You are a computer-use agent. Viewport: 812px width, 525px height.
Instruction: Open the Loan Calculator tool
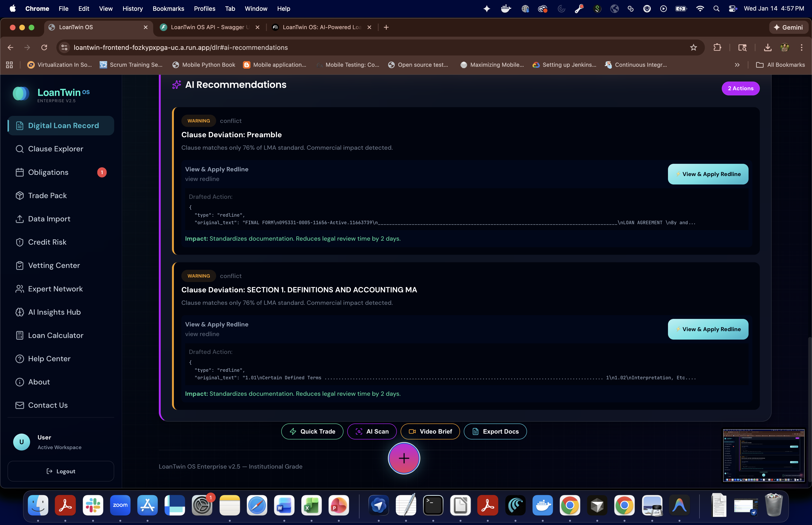55,335
